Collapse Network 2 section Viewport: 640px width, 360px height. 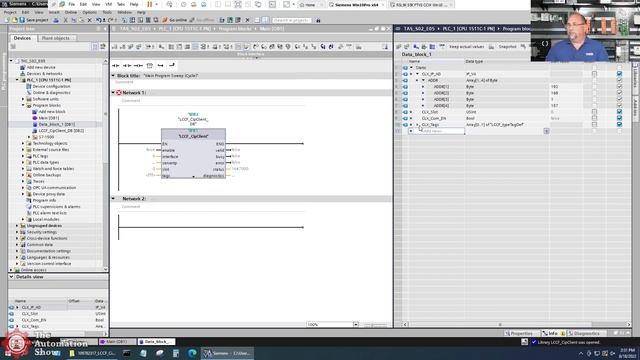(113, 198)
